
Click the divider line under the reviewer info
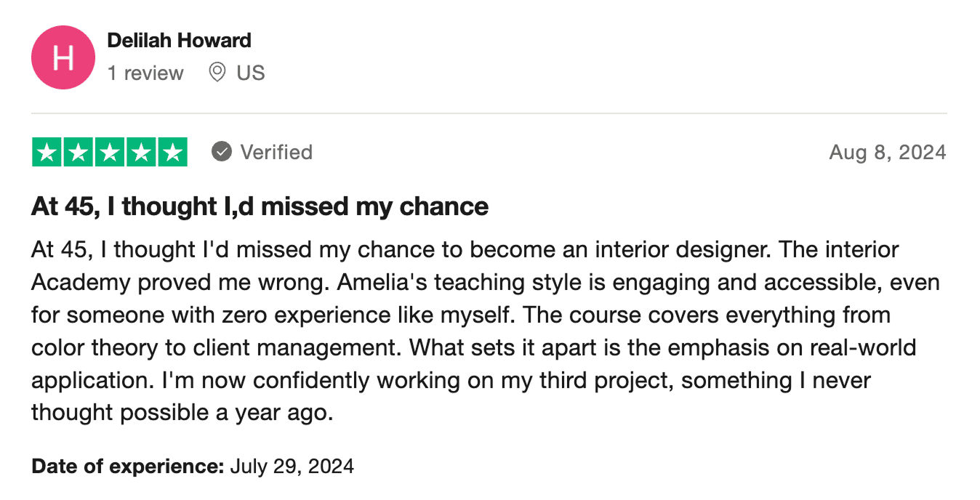489,113
